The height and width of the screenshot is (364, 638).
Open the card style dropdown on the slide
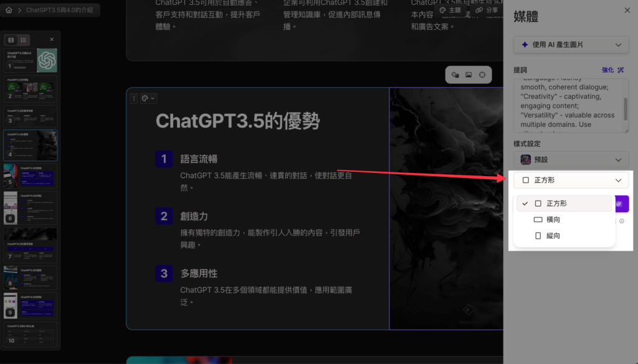pyautogui.click(x=148, y=98)
